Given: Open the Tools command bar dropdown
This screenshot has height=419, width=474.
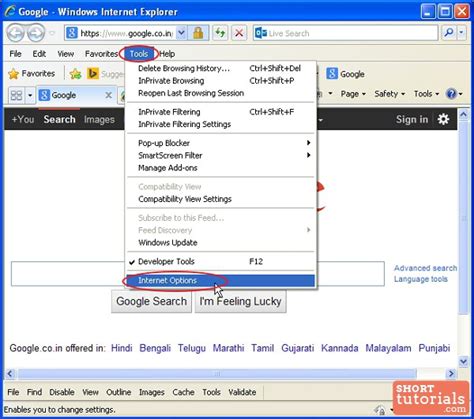Looking at the screenshot, I should click(x=426, y=94).
